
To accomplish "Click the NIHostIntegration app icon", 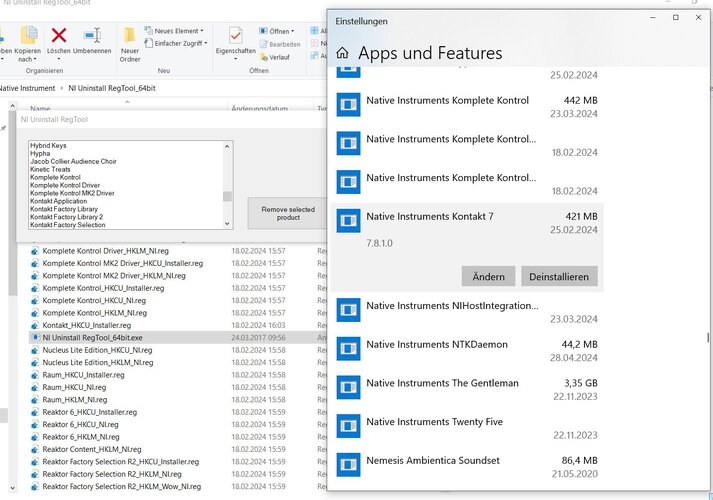I will (348, 310).
